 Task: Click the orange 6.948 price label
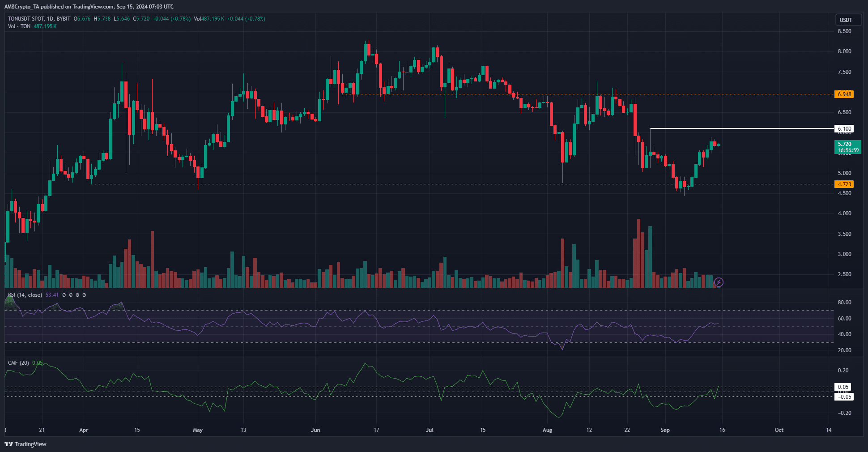coord(844,94)
